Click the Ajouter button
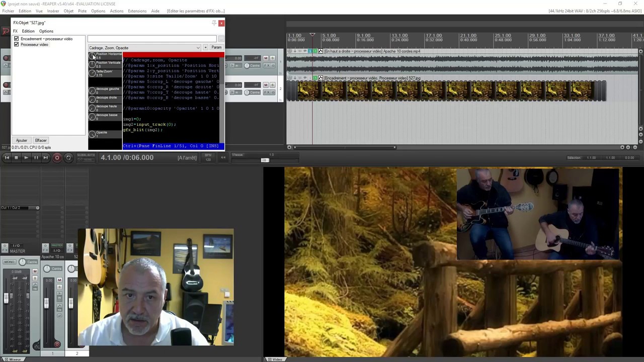Viewport: 644px width, 362px height. tap(21, 141)
